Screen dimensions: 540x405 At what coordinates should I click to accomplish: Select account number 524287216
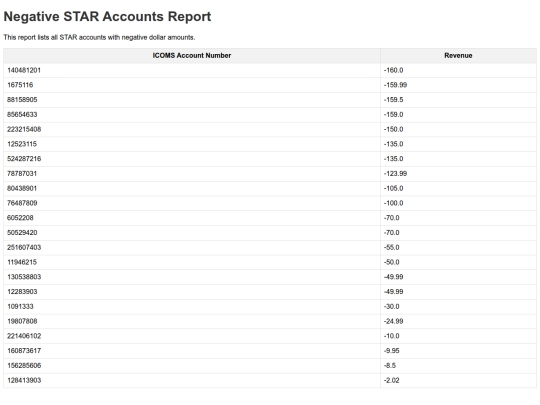coord(24,159)
